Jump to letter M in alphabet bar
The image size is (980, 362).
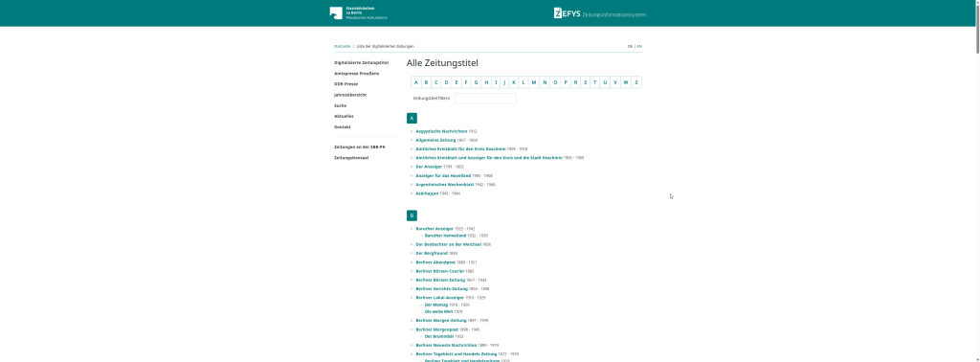coord(534,82)
